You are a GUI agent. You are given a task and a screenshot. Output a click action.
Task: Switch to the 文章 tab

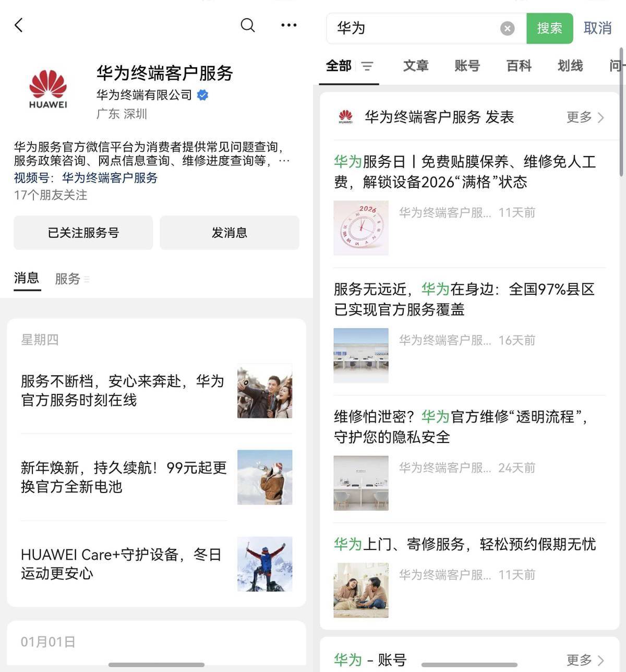click(416, 66)
